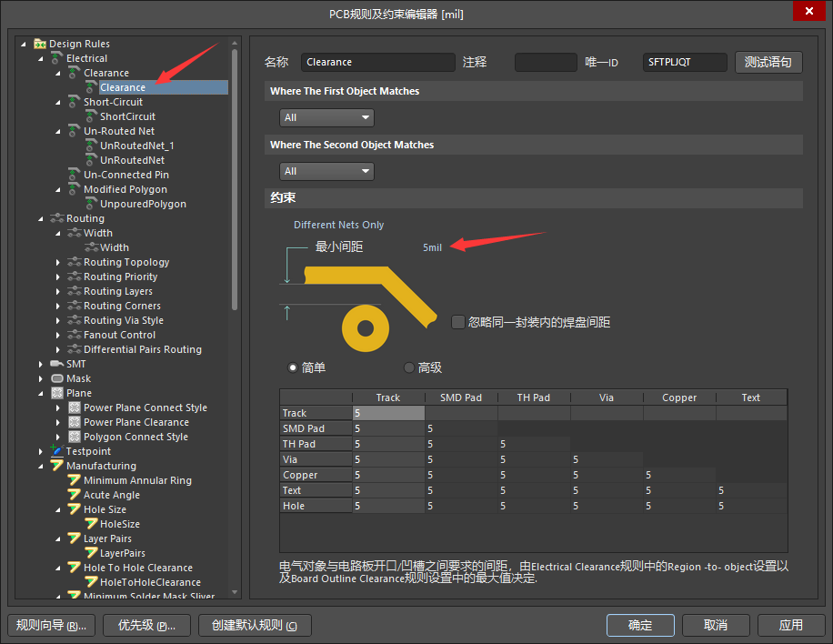The height and width of the screenshot is (644, 833).
Task: Collapse the Electrical tree node
Action: click(x=41, y=58)
